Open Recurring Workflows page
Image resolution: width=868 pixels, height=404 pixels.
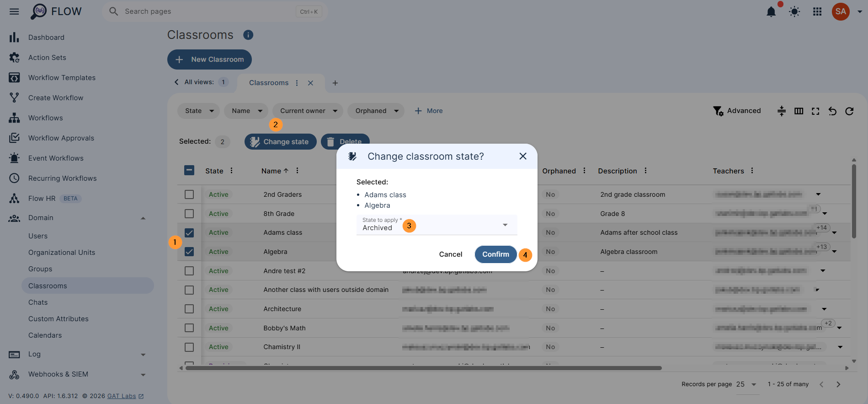[x=62, y=178]
